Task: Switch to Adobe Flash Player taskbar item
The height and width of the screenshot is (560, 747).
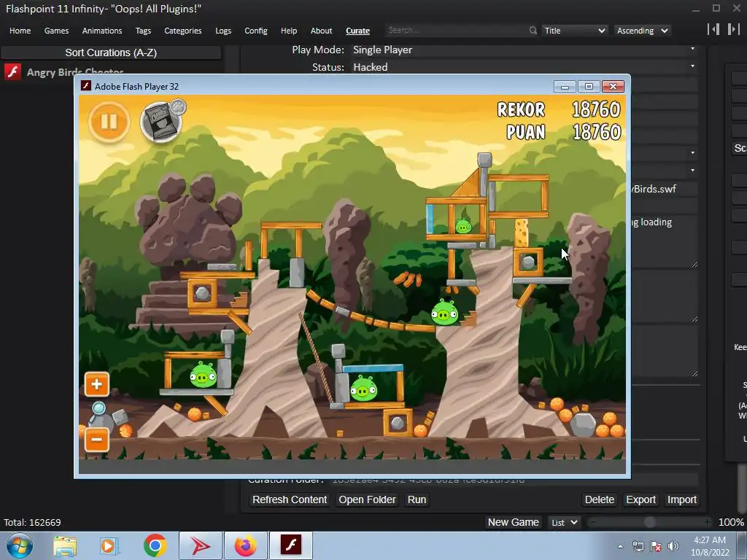Action: click(x=291, y=545)
